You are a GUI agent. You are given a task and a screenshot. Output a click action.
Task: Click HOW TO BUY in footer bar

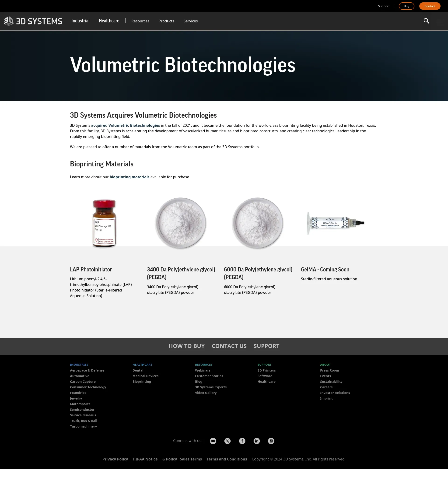pos(186,346)
